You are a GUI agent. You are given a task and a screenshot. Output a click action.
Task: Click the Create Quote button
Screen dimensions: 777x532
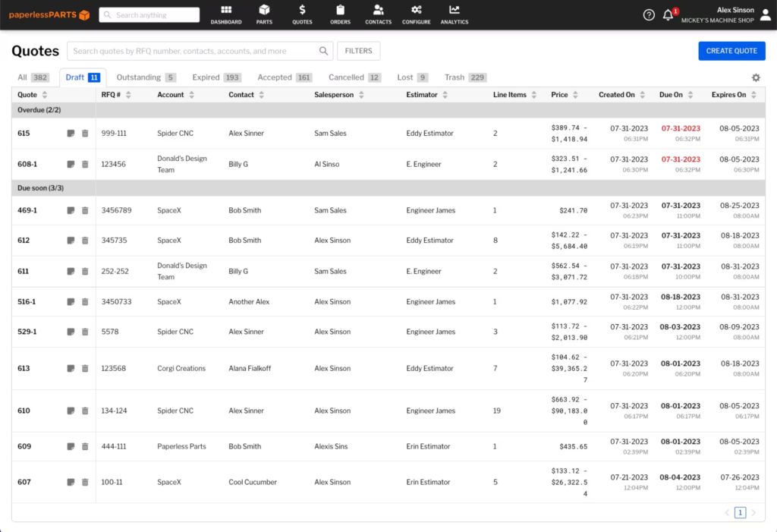click(731, 50)
